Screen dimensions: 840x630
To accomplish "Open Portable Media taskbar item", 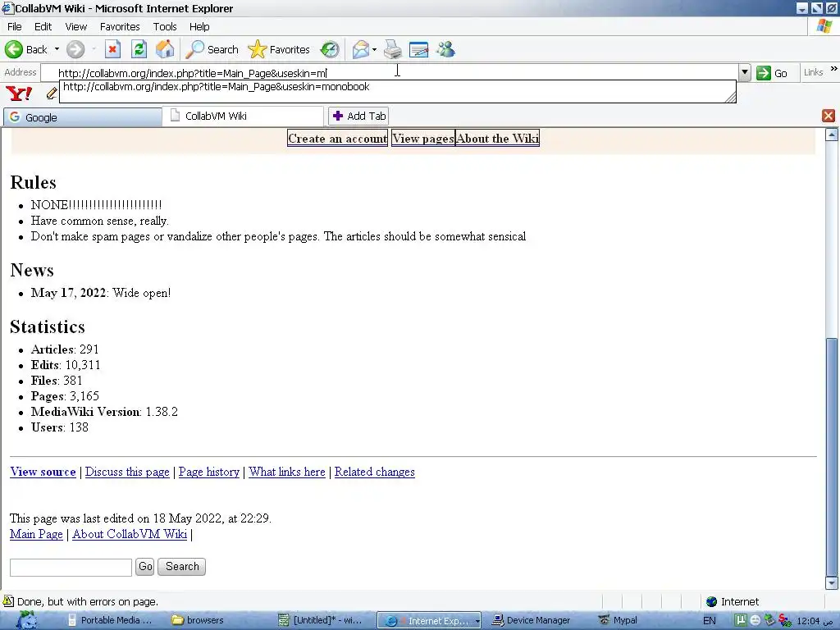I will [111, 620].
